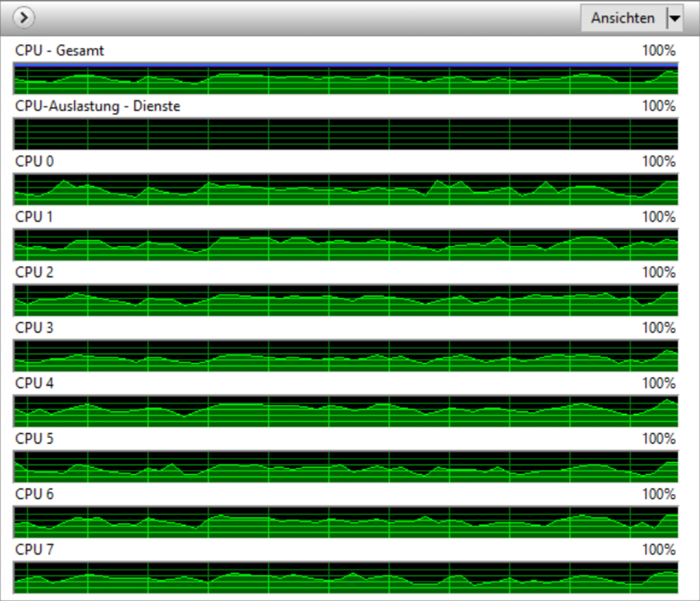Click the 'CPU-Auslastung - Dienste' label
Viewport: 700px width, 601px height.
pyautogui.click(x=97, y=106)
